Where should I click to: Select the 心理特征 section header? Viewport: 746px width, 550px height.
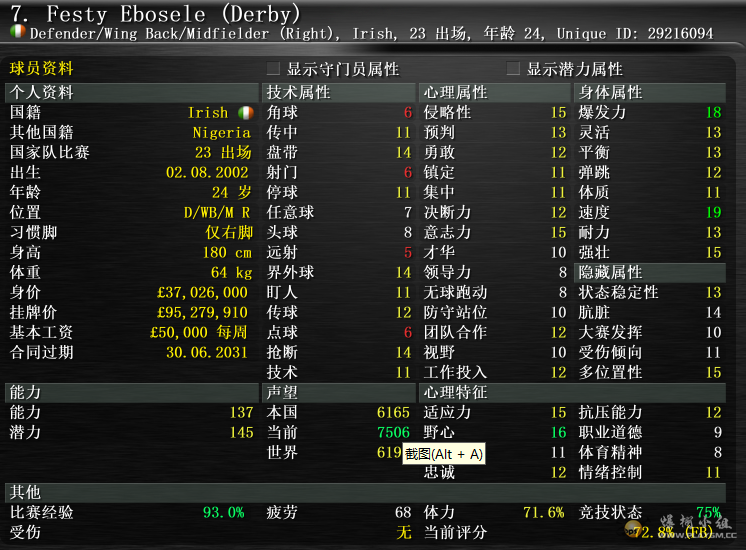click(x=455, y=392)
